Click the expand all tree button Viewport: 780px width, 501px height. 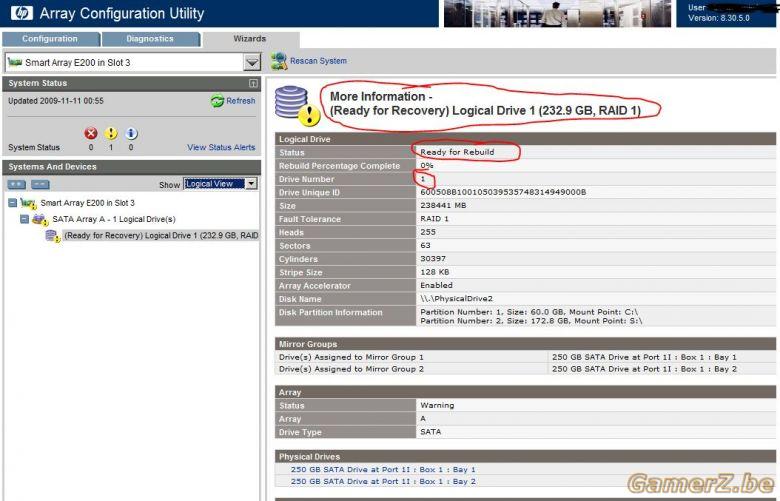[x=16, y=185]
